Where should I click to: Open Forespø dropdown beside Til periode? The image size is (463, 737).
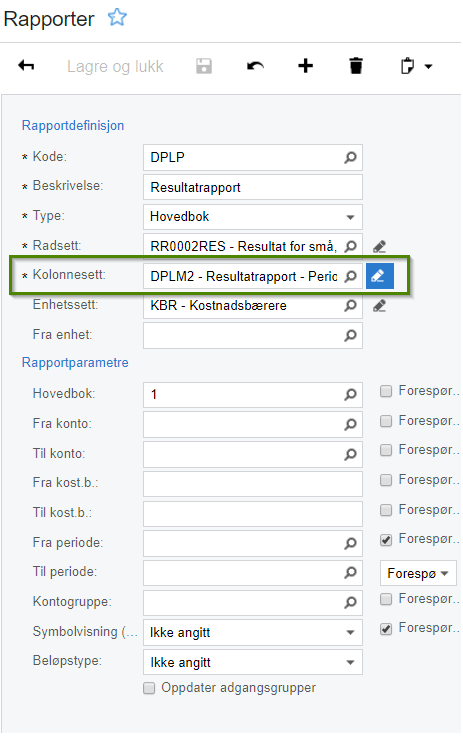pos(418,573)
